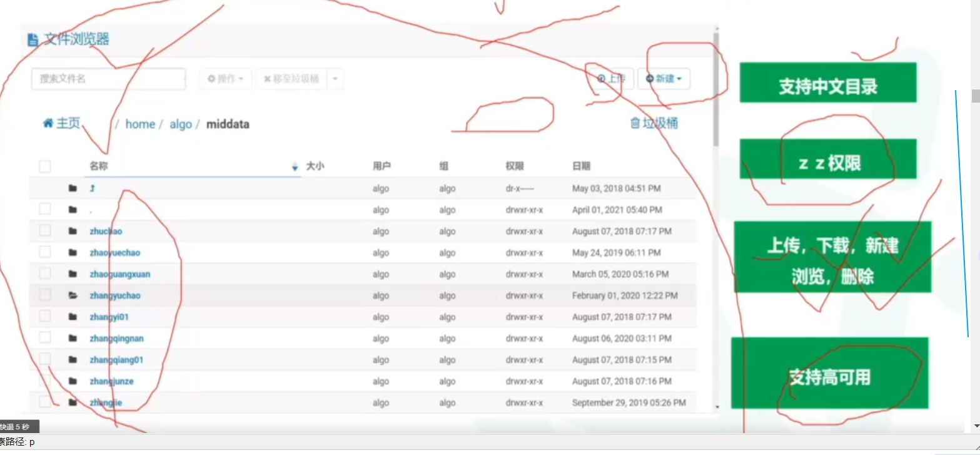Click the green 支持高可用 box
This screenshot has height=455, width=980.
pos(830,373)
